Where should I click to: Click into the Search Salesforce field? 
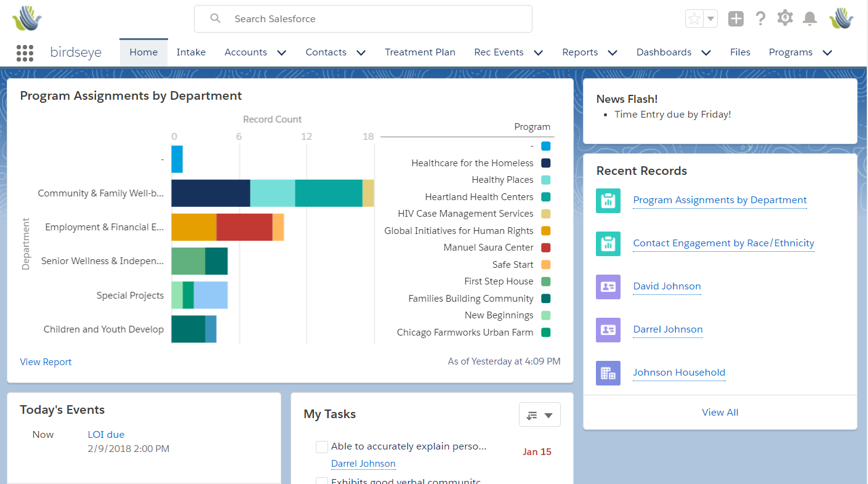point(363,18)
